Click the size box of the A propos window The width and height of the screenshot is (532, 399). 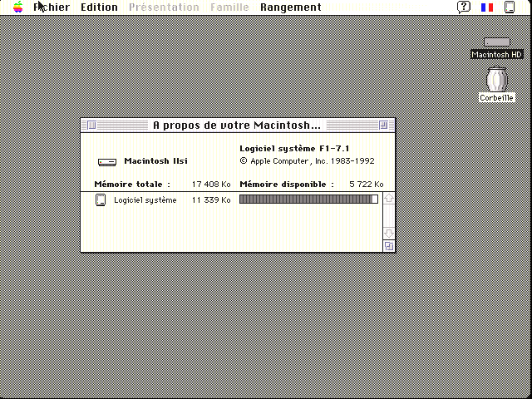click(389, 246)
